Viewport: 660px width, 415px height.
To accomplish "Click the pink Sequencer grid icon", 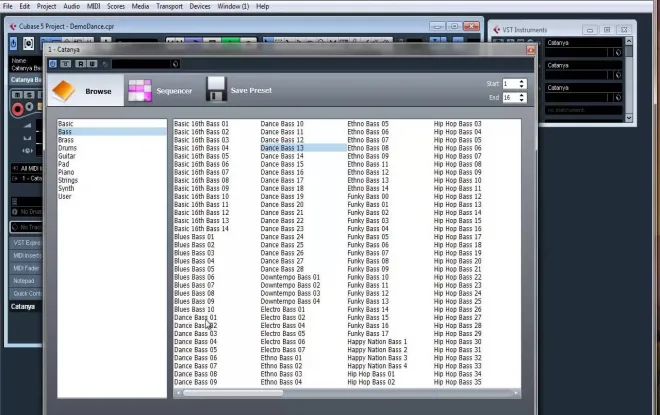I will (x=139, y=90).
